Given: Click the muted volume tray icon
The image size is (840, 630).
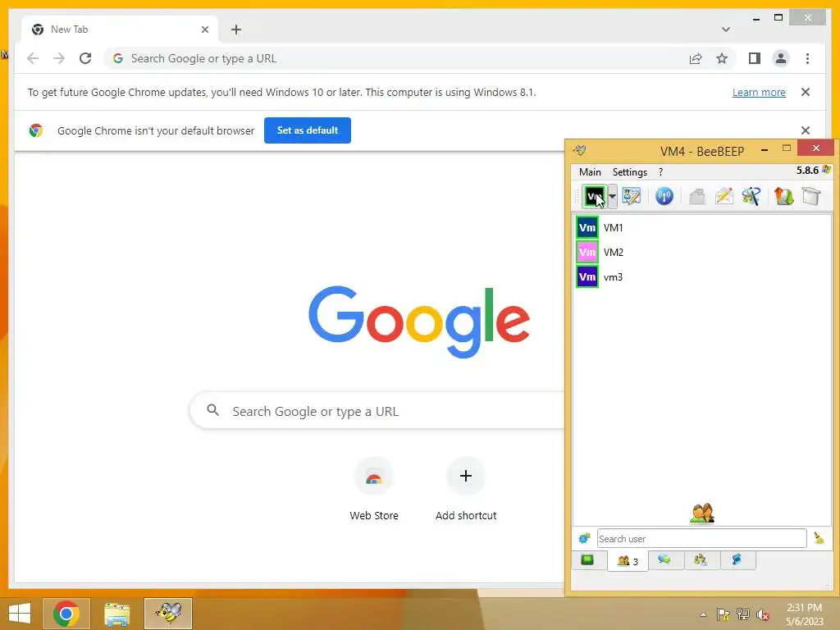Looking at the screenshot, I should 762,615.
